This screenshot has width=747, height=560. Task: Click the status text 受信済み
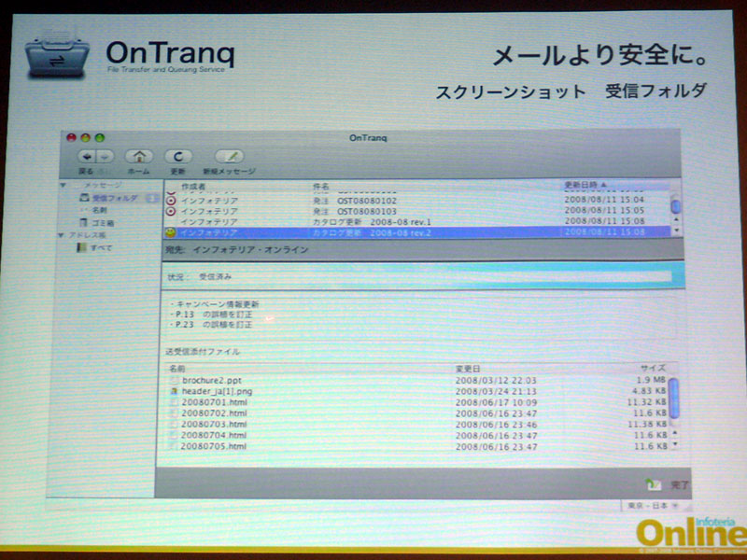click(x=215, y=276)
